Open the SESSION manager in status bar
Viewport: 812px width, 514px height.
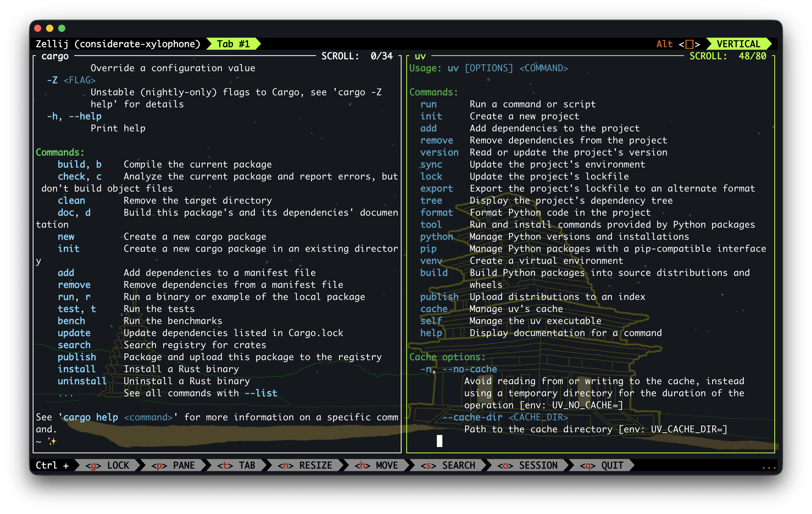pos(527,465)
